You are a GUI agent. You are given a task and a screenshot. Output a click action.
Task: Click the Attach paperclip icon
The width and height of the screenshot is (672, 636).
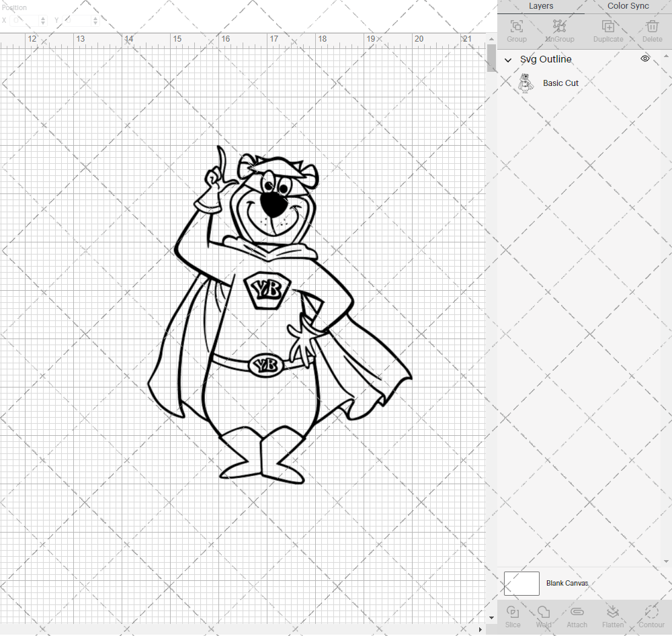(577, 613)
